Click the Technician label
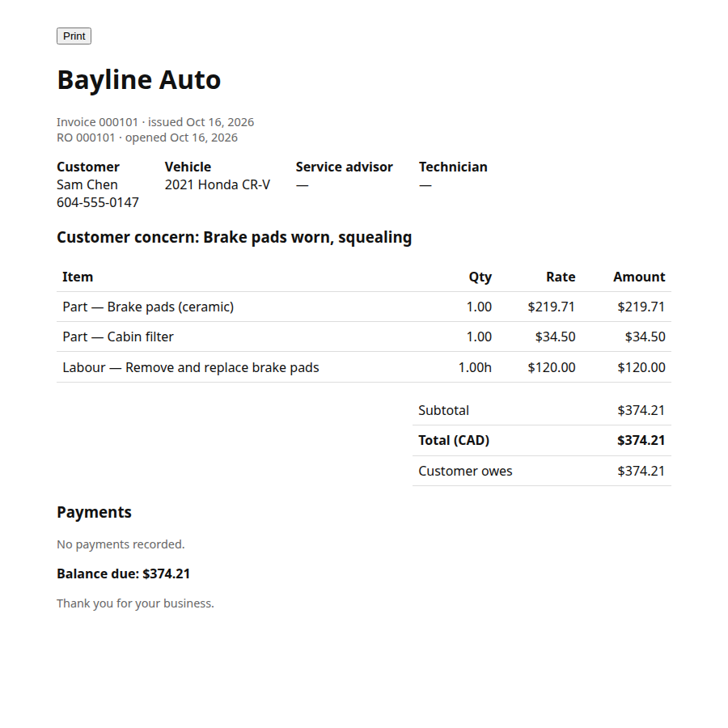The image size is (728, 728). point(453,167)
